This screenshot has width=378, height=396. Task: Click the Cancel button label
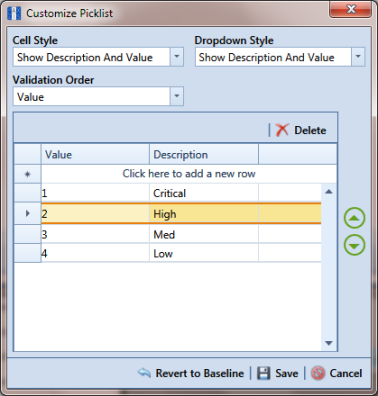coord(346,373)
